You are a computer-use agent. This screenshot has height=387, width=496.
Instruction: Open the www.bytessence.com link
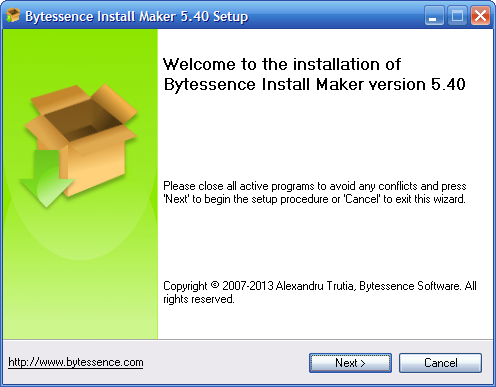tap(76, 362)
